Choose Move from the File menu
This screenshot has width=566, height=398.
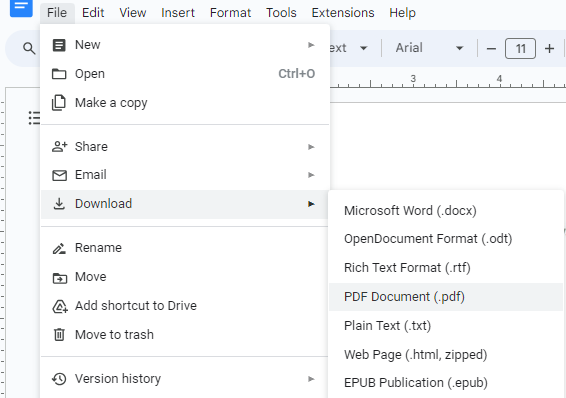coord(185,277)
